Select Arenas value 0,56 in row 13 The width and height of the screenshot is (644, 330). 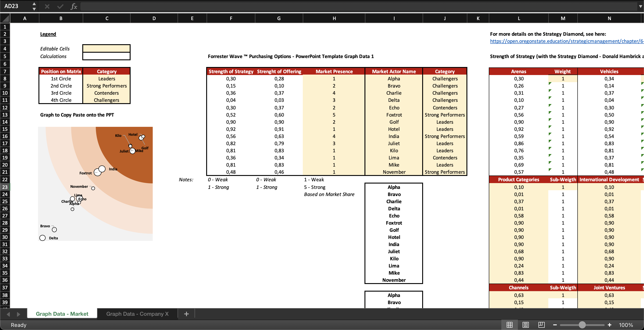coord(519,115)
